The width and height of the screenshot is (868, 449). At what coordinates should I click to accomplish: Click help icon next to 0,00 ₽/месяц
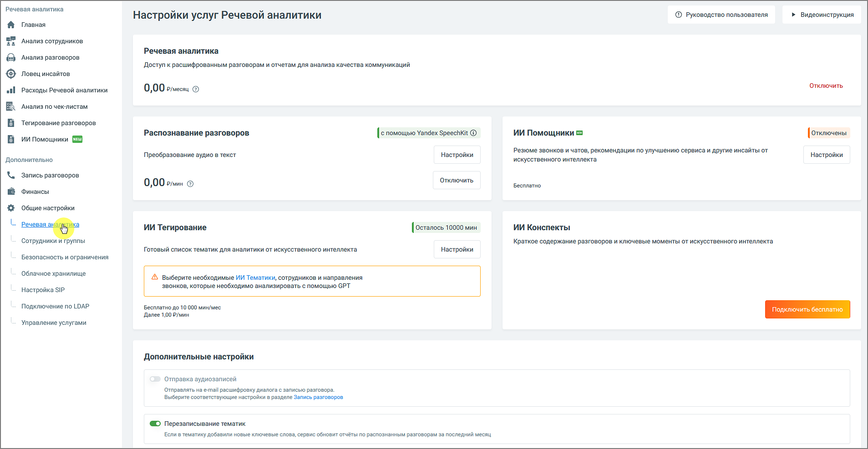[x=196, y=89]
